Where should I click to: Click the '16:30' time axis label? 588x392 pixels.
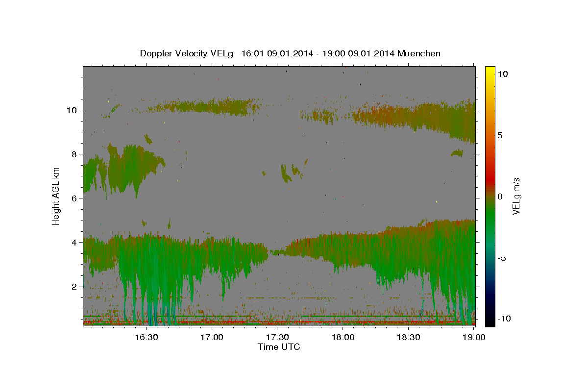(147, 337)
